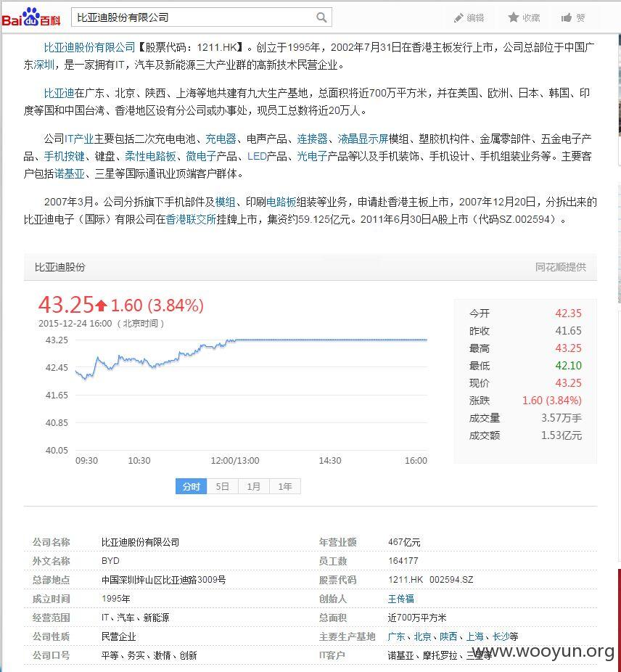Click the large stock price 43.25

(66, 305)
